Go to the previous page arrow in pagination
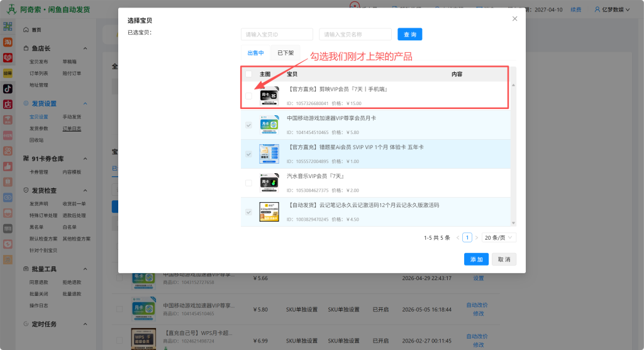The image size is (644, 350). 458,238
